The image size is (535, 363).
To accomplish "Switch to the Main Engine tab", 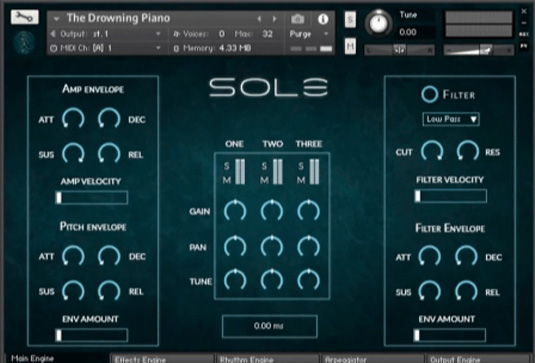I will (57, 358).
